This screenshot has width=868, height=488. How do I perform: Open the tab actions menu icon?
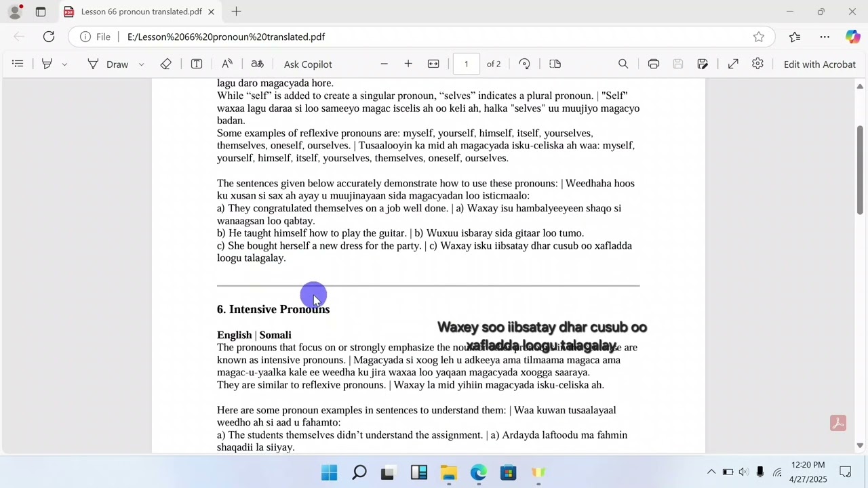click(41, 12)
